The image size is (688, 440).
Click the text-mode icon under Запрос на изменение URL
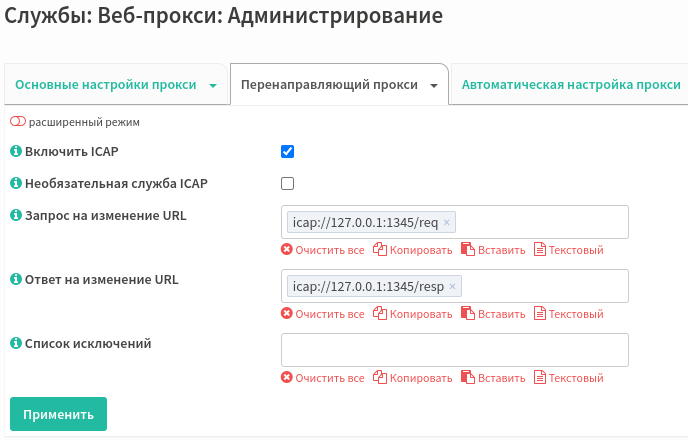coord(540,250)
